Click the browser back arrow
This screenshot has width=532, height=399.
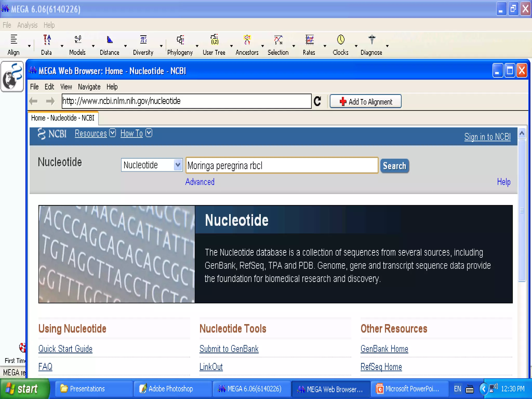(x=34, y=101)
